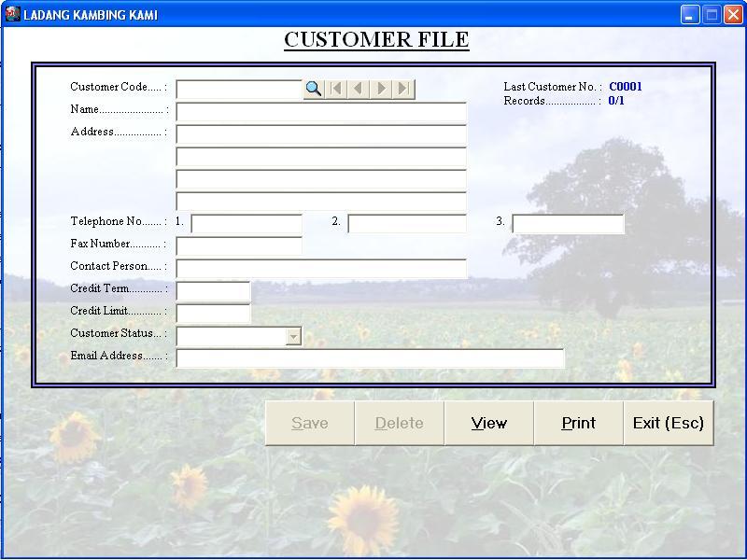Screen dimensions: 747x560
Task: Focus Telephone No field 1
Action: point(247,224)
